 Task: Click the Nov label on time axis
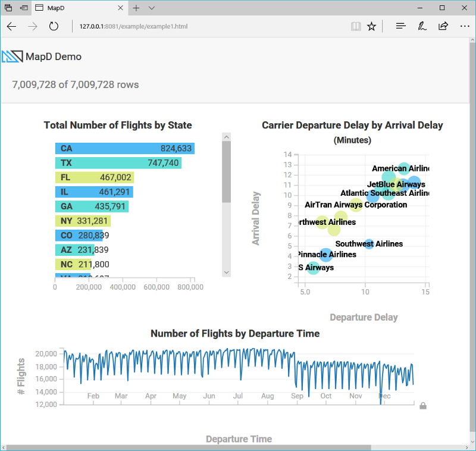click(355, 396)
